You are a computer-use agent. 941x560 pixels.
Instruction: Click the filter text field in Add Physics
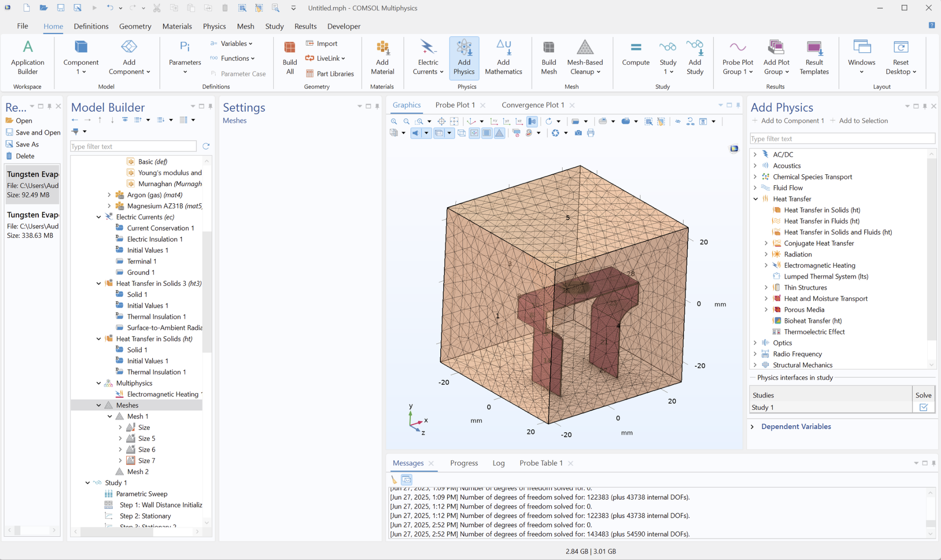(x=842, y=138)
